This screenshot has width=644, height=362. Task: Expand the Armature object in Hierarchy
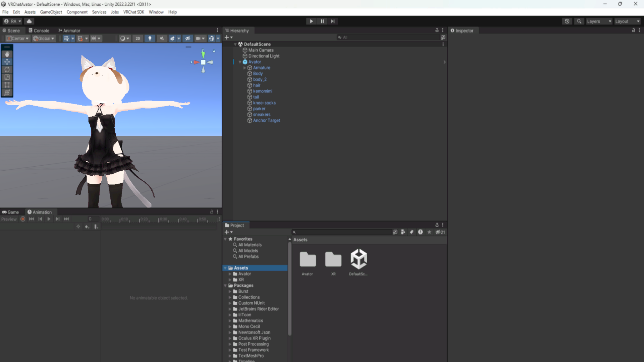tap(245, 68)
